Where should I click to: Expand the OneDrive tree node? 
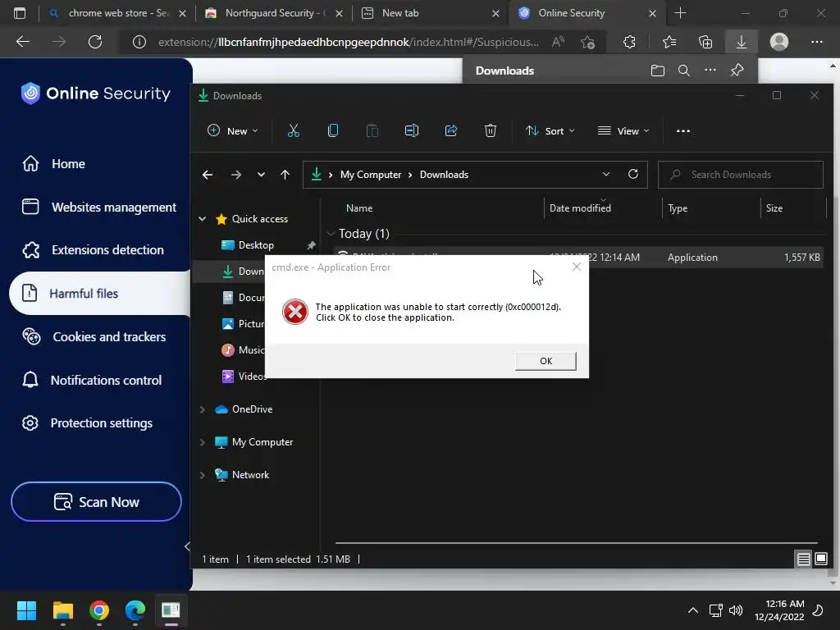[x=203, y=409]
